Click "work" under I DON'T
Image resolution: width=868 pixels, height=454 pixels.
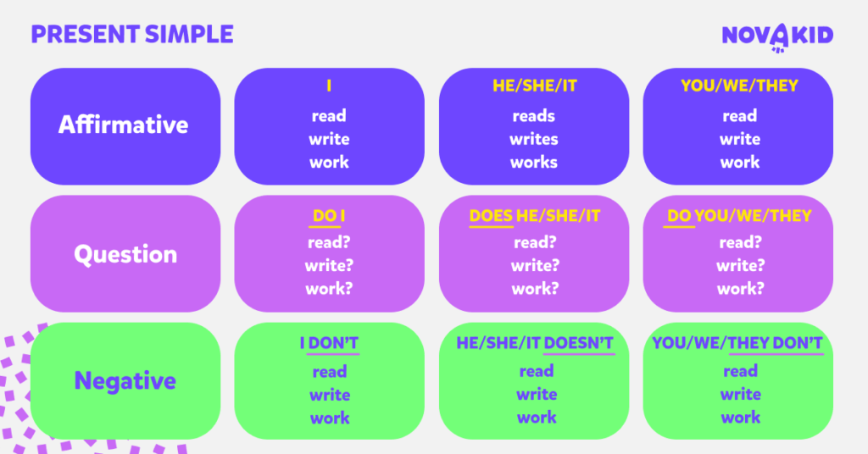tap(329, 418)
